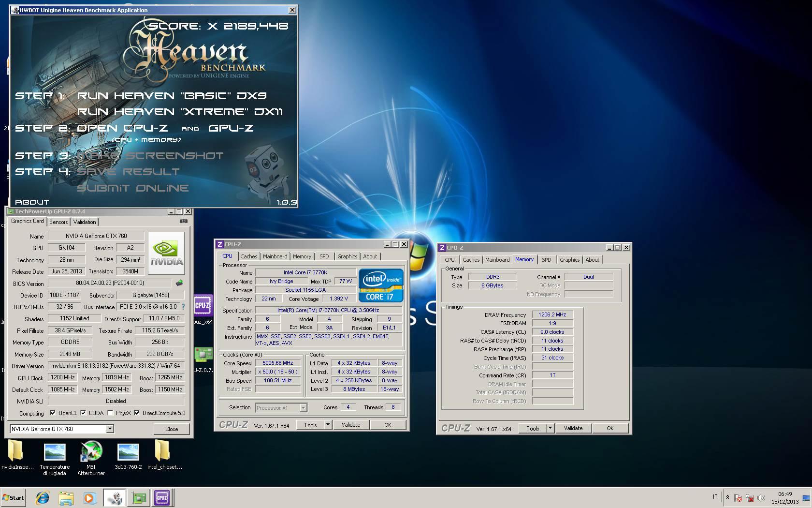Click the BIOS save chip icon in GPU-Z
This screenshot has width=812, height=508.
(179, 283)
